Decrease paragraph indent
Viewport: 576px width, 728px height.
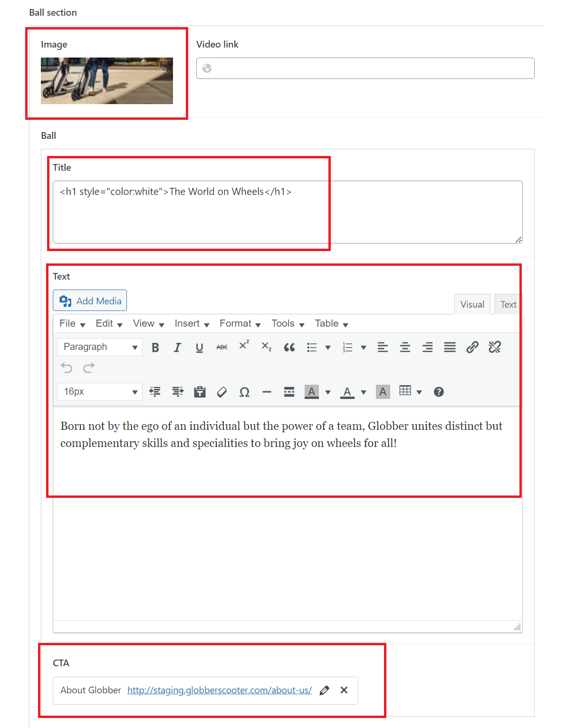point(155,392)
